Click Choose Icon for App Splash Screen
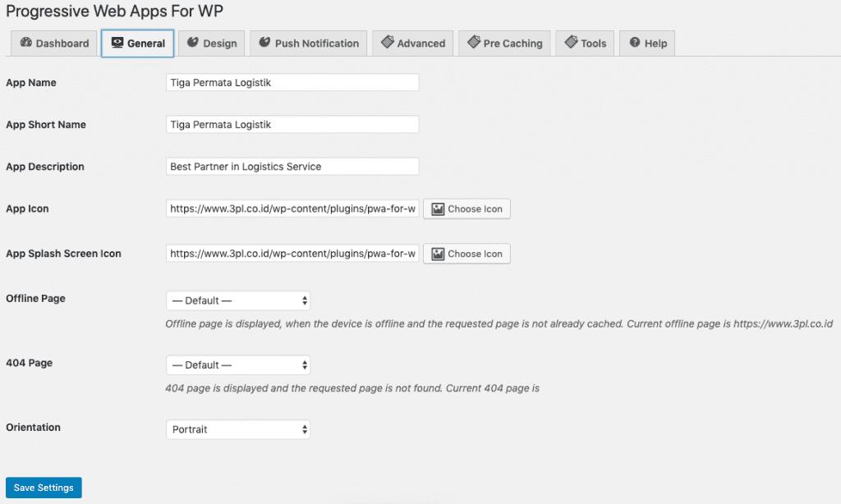This screenshot has width=841, height=504. click(466, 254)
